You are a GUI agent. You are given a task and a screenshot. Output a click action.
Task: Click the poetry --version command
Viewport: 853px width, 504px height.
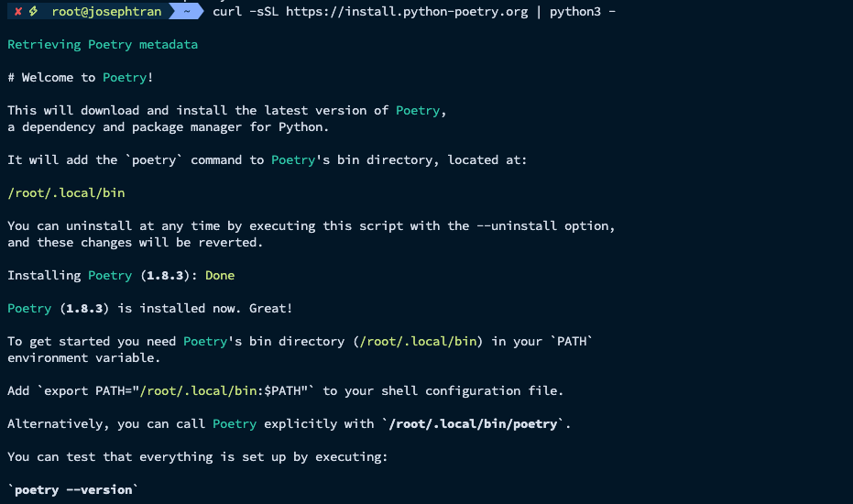pyautogui.click(x=73, y=490)
